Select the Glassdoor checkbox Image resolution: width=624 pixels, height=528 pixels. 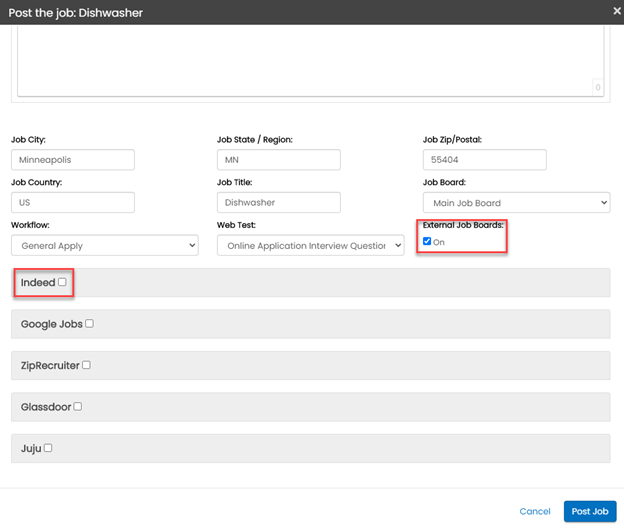(x=78, y=406)
